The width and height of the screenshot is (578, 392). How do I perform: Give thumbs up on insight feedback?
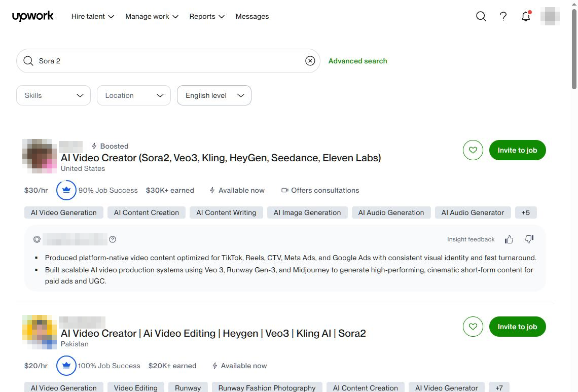tap(509, 239)
